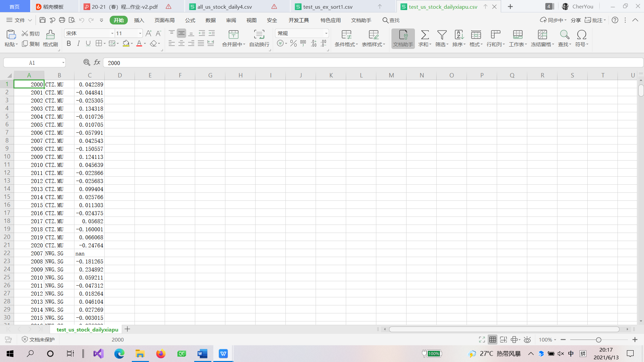Toggle Wrap Text (自动换行)
The width and height of the screenshot is (644, 362).
[x=259, y=35]
